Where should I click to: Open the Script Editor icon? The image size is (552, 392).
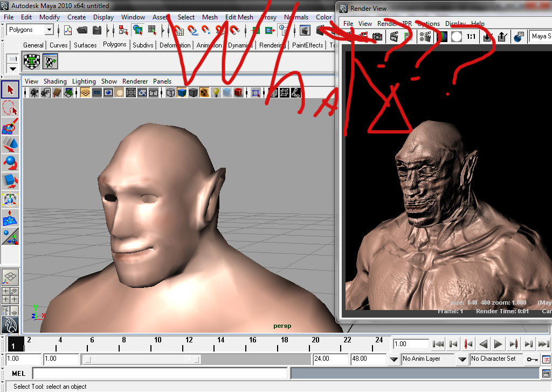[x=547, y=373]
